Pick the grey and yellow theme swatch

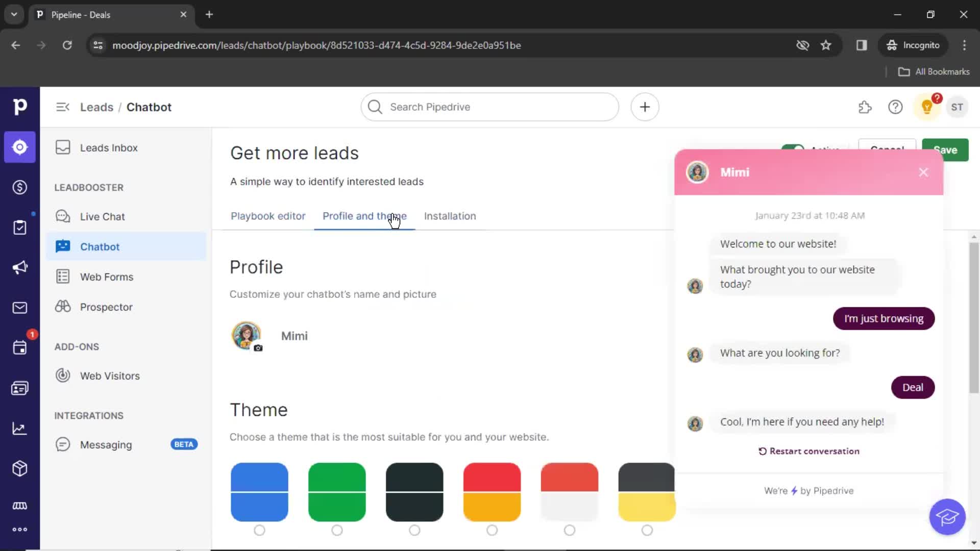click(x=647, y=492)
